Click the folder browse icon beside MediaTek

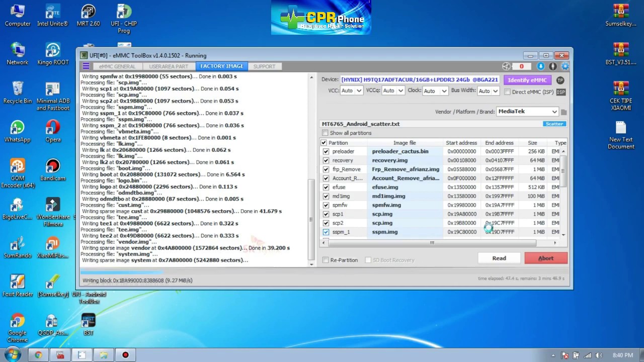[564, 112]
